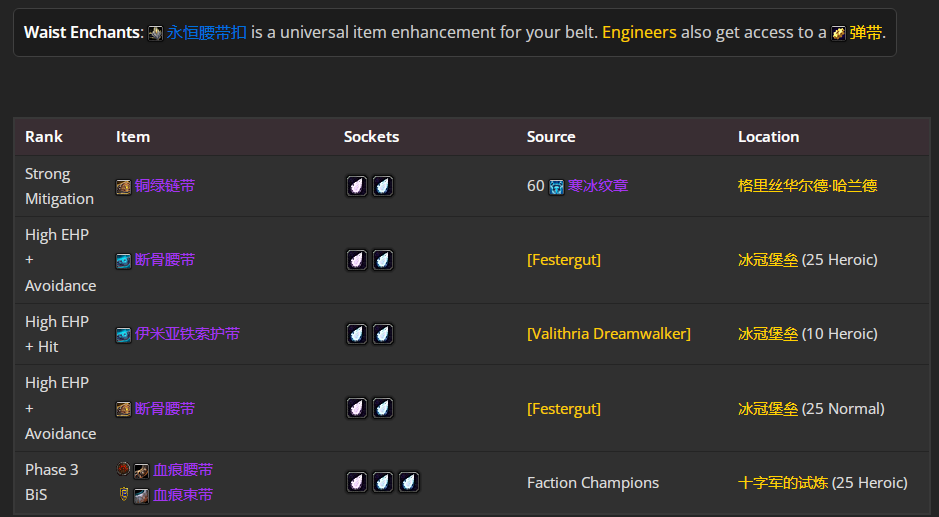Open the 断骨腰带 link in 25 Heroic row

click(x=165, y=260)
